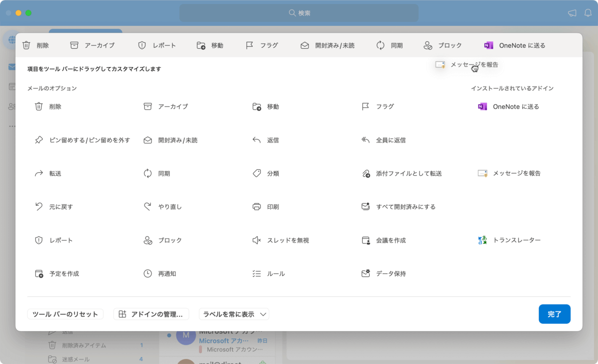Click the 開封済み/未読 envelope in toolbar strip
The height and width of the screenshot is (364, 598).
click(x=304, y=45)
